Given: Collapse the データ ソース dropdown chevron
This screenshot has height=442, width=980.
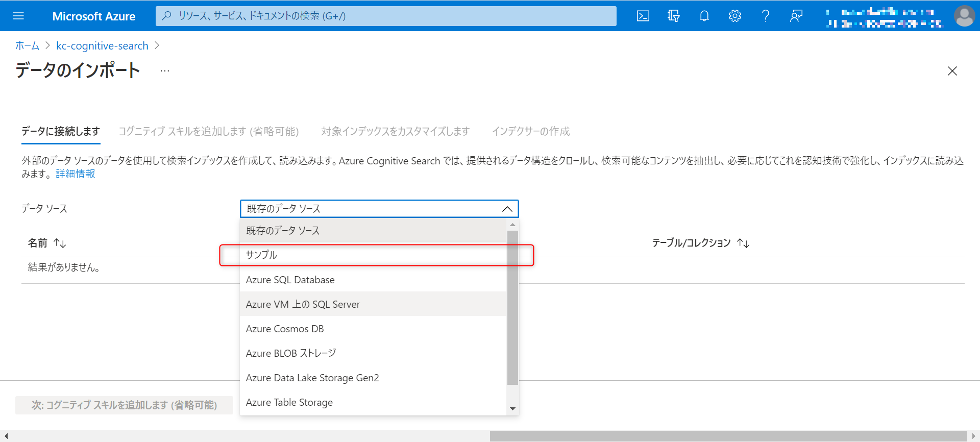Looking at the screenshot, I should click(x=507, y=209).
